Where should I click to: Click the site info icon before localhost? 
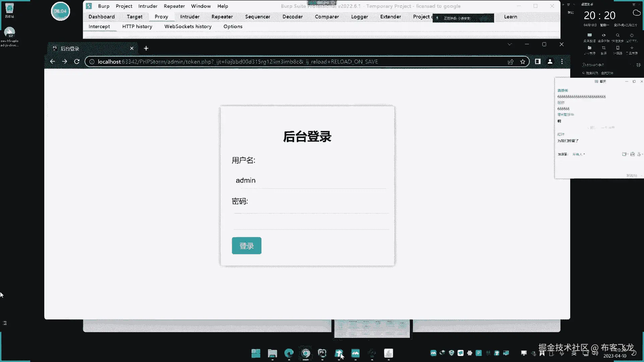click(x=92, y=62)
